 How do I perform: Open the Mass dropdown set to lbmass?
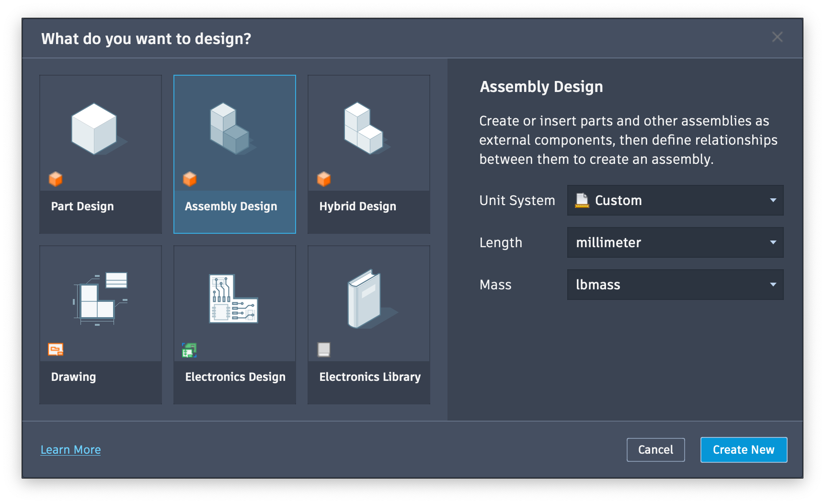click(x=675, y=285)
